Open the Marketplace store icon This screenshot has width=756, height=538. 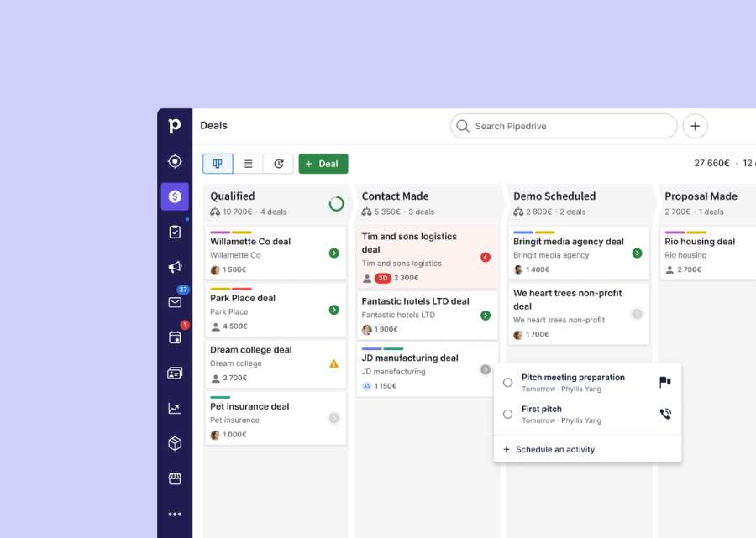(175, 478)
